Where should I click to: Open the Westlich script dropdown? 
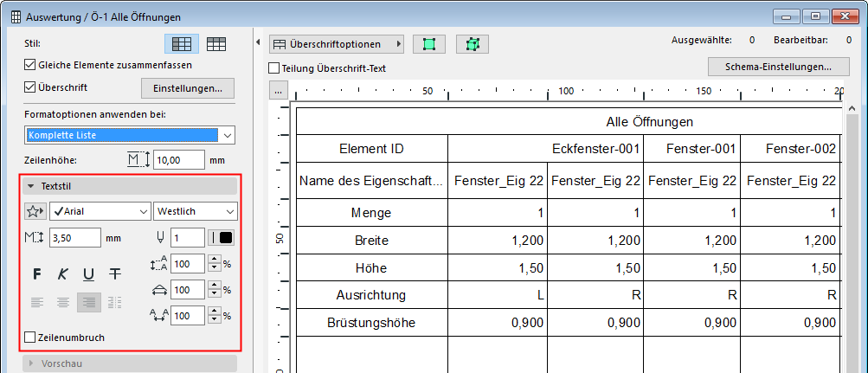coord(196,211)
